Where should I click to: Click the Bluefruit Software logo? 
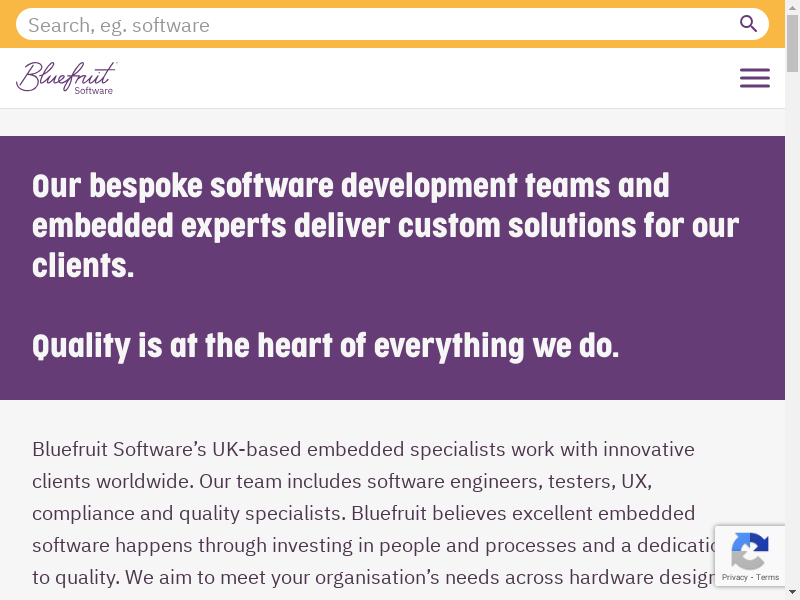click(x=66, y=78)
